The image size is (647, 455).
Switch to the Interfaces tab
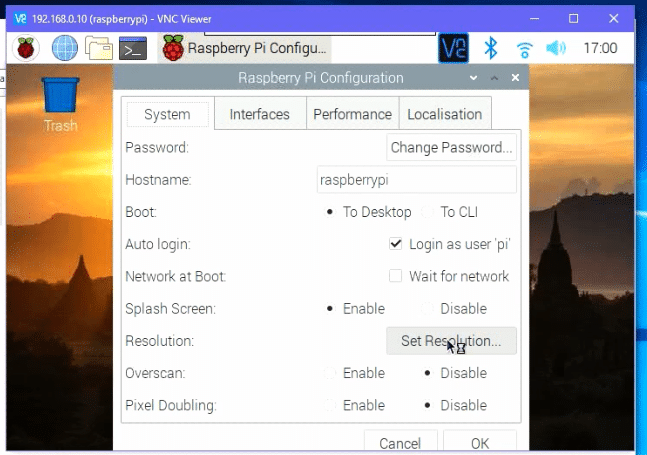click(260, 114)
